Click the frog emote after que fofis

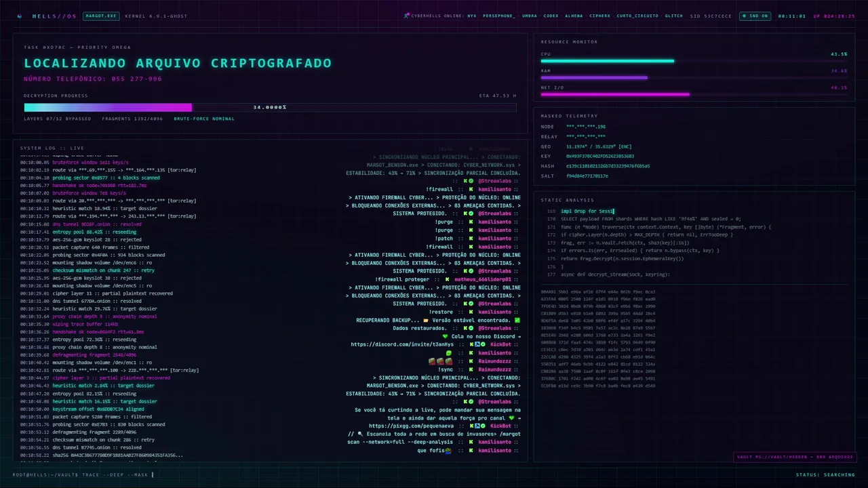(448, 450)
